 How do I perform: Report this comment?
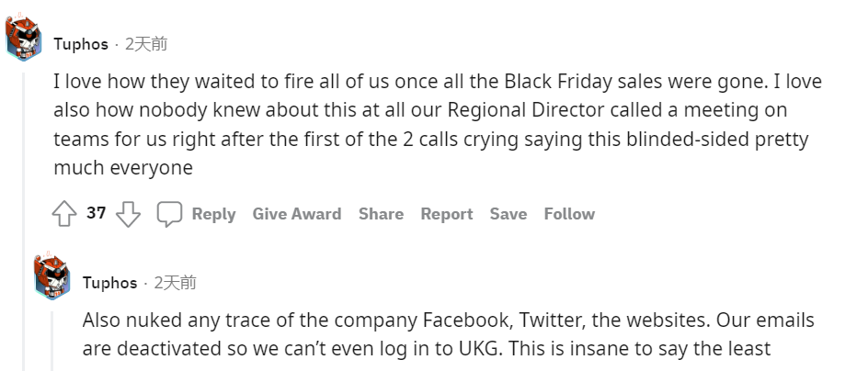446,214
